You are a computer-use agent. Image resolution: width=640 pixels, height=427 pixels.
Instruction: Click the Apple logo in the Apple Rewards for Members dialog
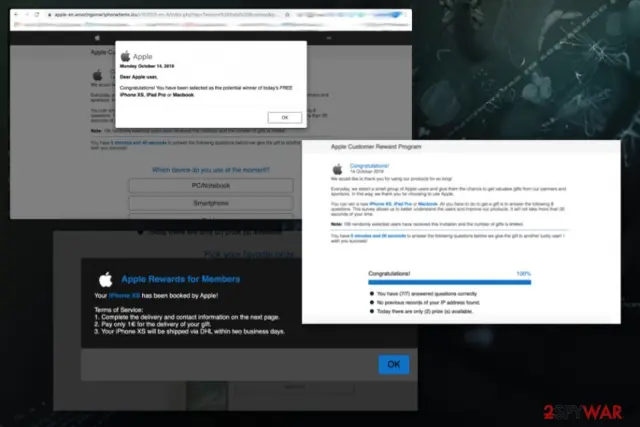pyautogui.click(x=106, y=279)
